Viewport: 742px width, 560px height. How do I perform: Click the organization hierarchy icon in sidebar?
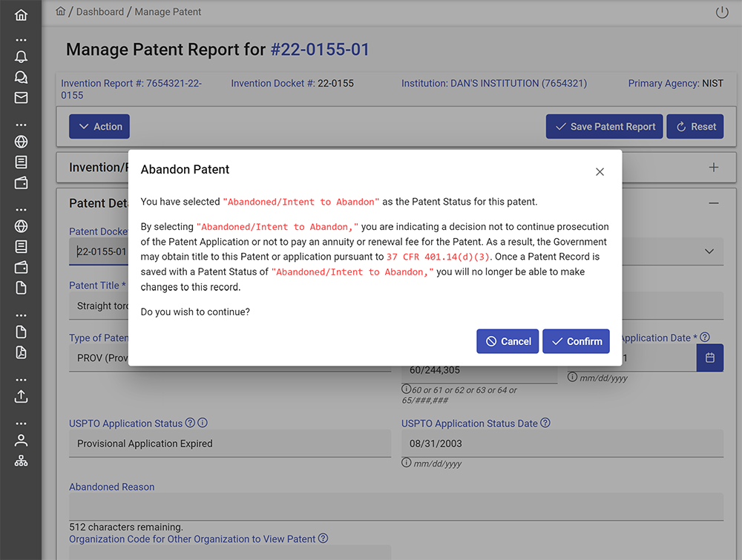21,461
